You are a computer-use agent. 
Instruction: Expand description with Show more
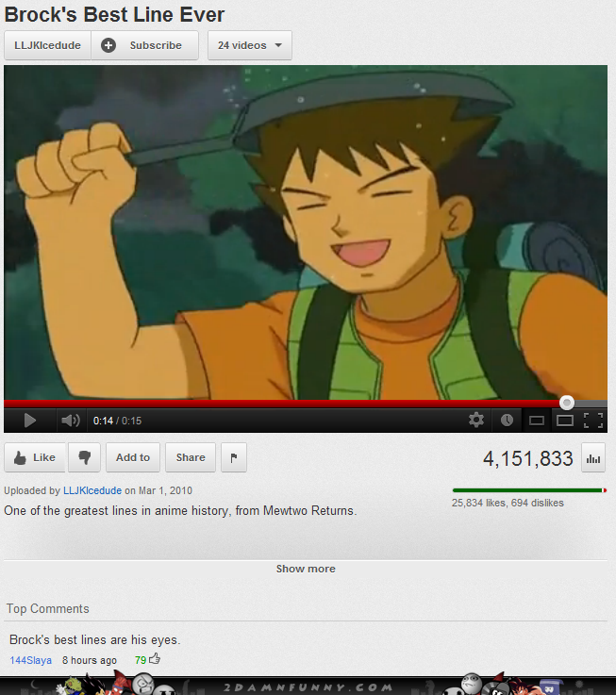pos(306,569)
